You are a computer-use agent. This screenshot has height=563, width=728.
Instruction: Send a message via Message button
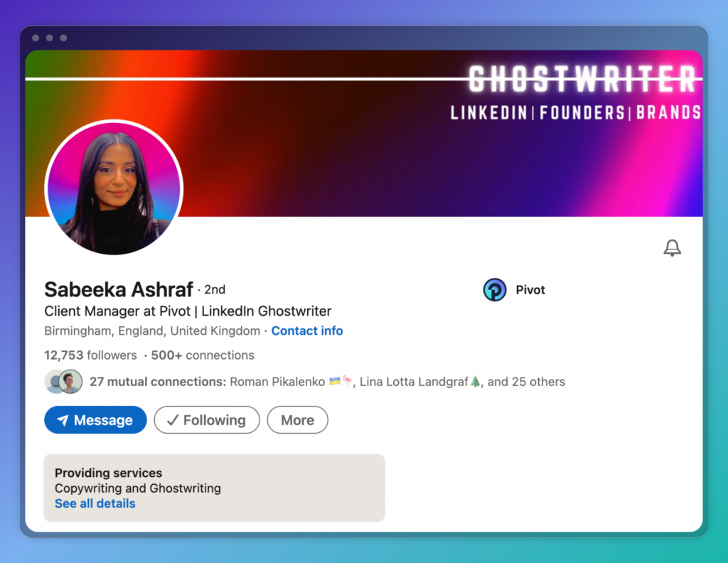click(x=96, y=420)
